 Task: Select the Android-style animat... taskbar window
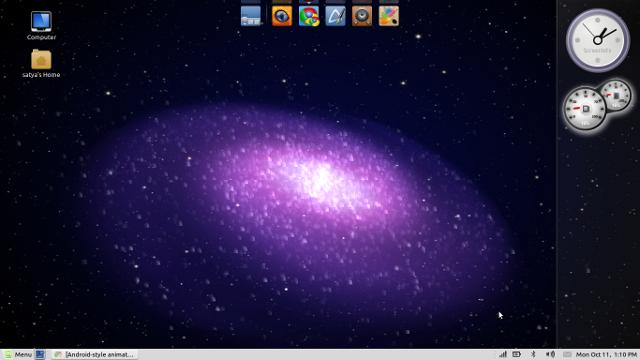tap(95, 355)
